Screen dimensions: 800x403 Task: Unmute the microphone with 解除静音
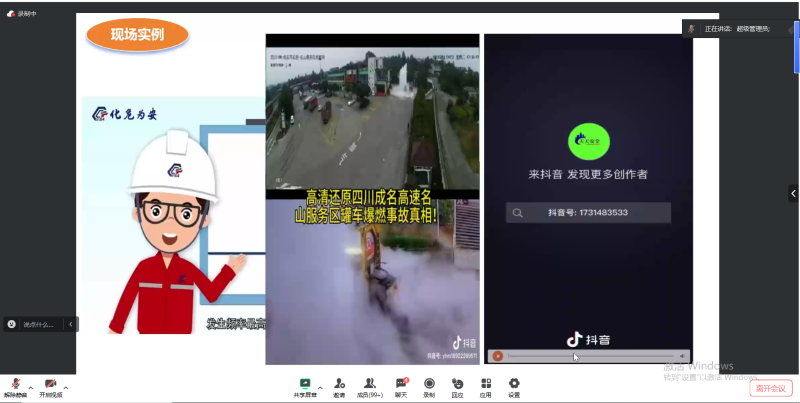15,388
